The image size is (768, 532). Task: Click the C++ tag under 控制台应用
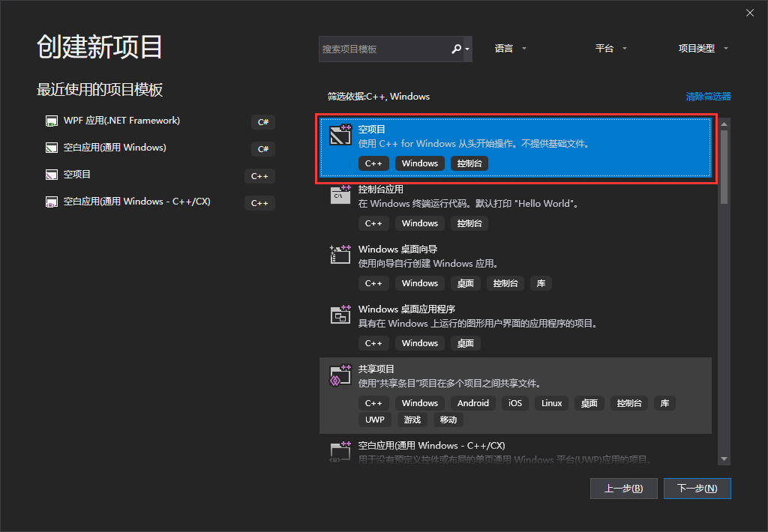coord(373,224)
